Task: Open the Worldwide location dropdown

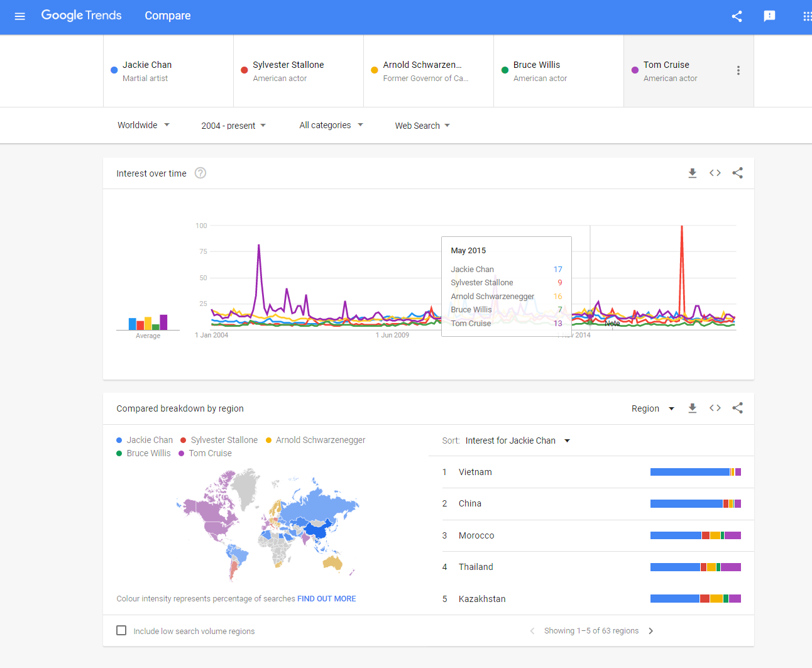Action: point(143,125)
